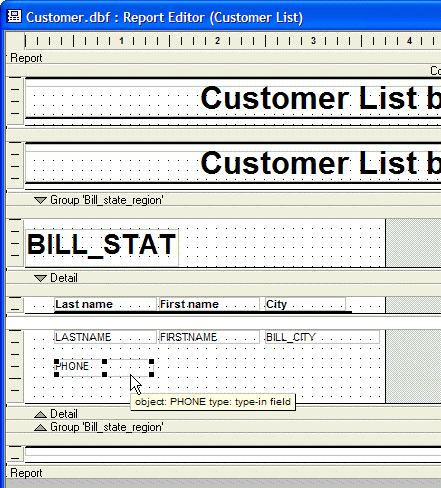Select the First name column label

[x=209, y=304]
